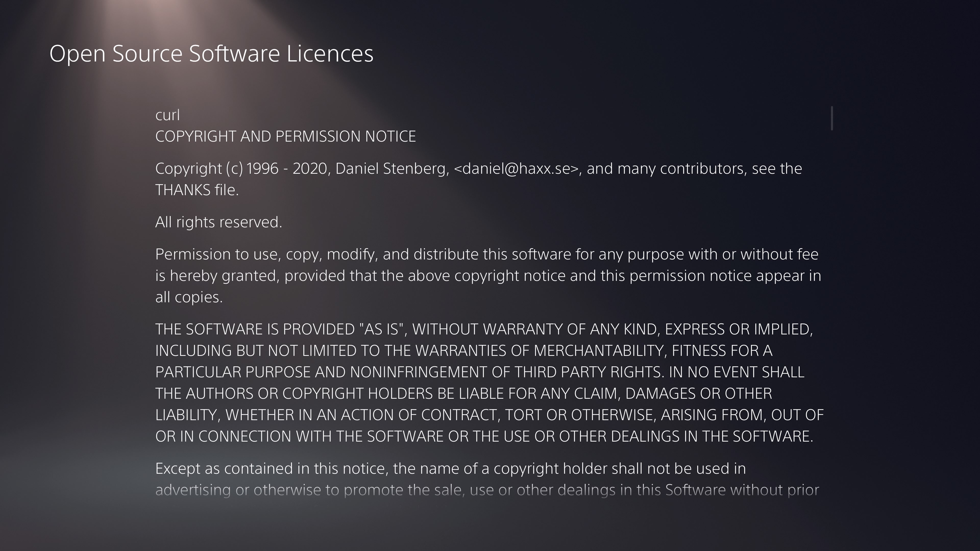Click the is hereby granted line

click(488, 276)
